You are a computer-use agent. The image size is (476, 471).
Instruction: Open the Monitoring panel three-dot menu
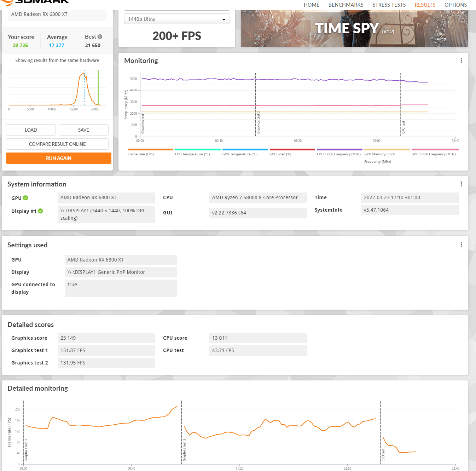pyautogui.click(x=461, y=61)
